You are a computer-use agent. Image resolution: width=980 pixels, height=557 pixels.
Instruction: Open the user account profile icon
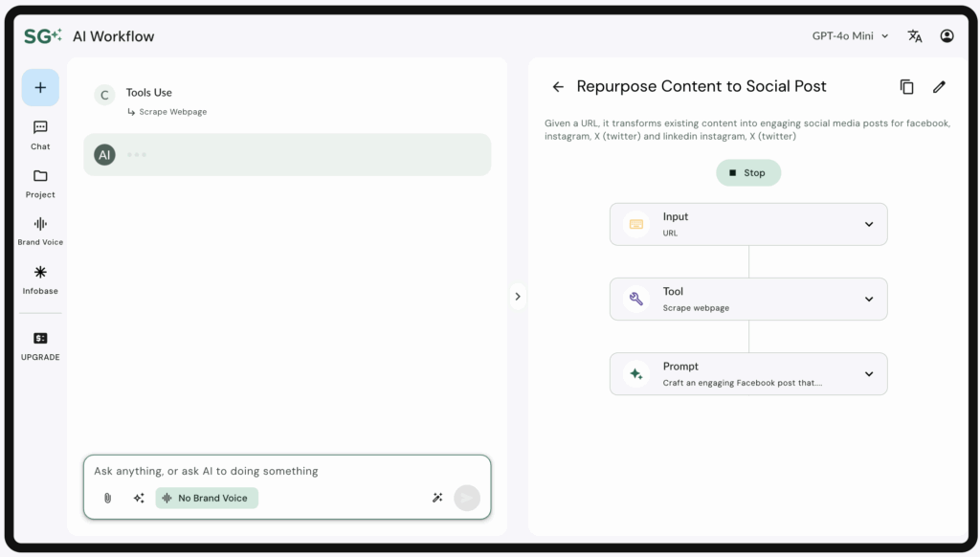pos(947,36)
